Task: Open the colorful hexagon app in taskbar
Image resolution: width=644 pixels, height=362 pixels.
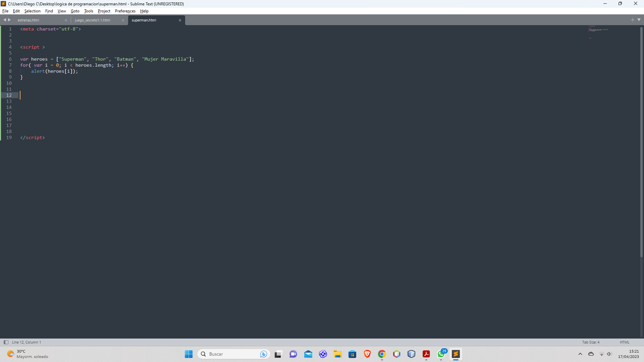Action: (396, 354)
